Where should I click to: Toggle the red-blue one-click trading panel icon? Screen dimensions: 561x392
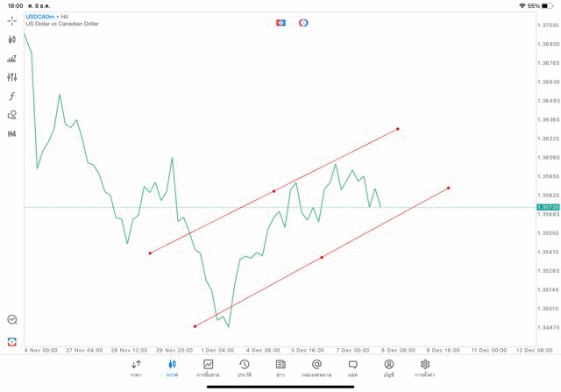(x=280, y=22)
